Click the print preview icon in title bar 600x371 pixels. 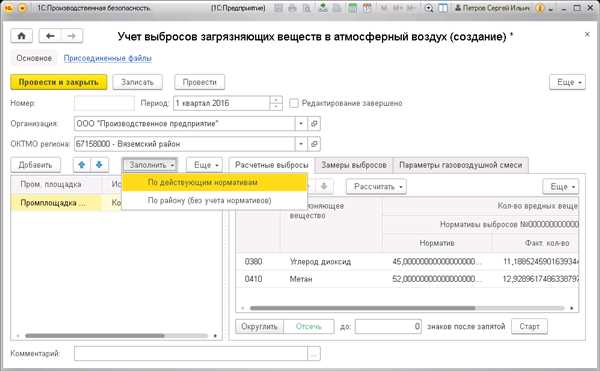(x=307, y=8)
